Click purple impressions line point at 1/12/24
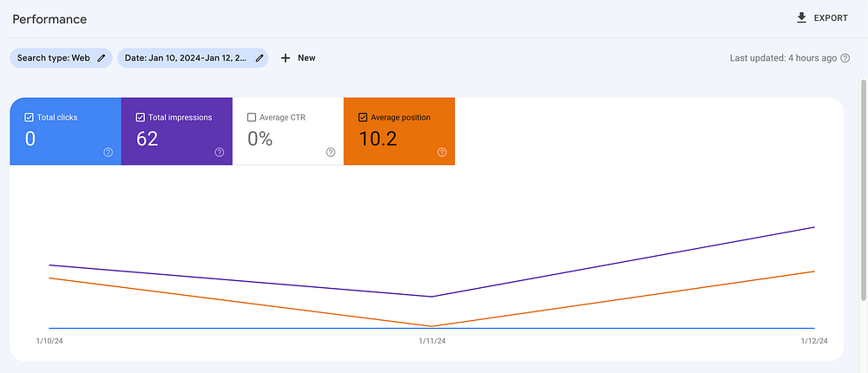The image size is (868, 373). point(814,227)
